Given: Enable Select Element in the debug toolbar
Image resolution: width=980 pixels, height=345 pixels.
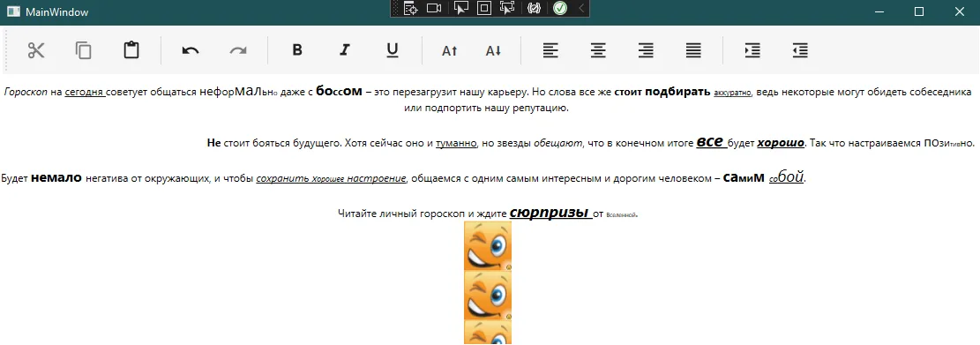Looking at the screenshot, I should coord(461,8).
